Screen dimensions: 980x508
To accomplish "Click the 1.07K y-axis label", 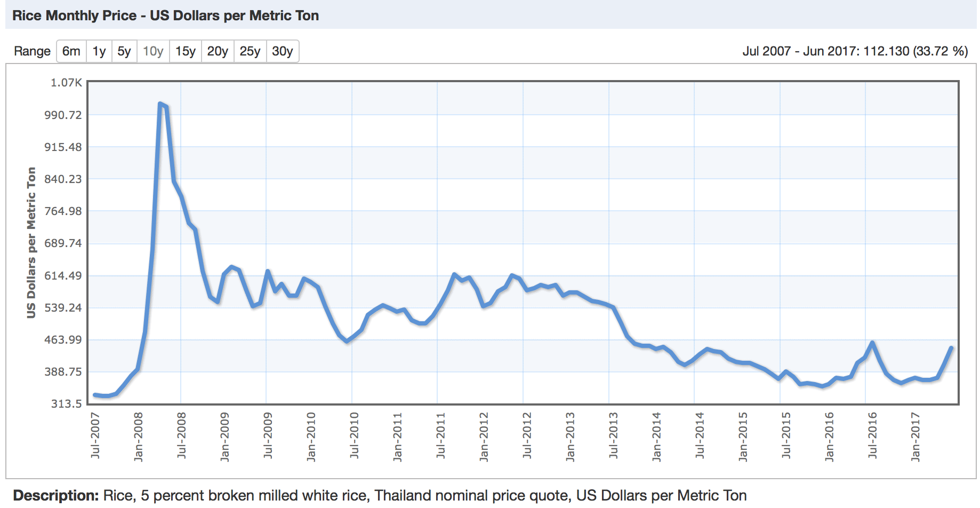I will coord(66,83).
